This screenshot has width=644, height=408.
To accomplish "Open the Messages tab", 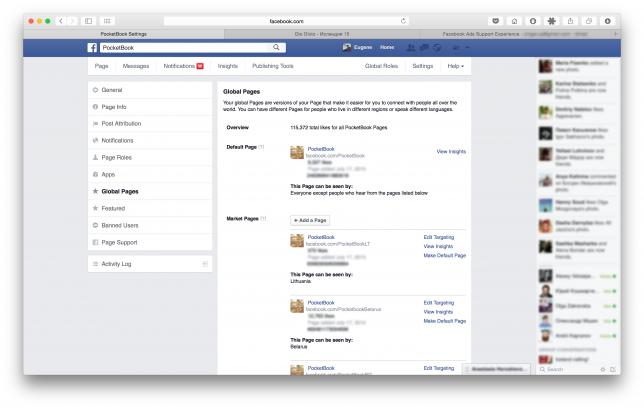I will pyautogui.click(x=136, y=66).
